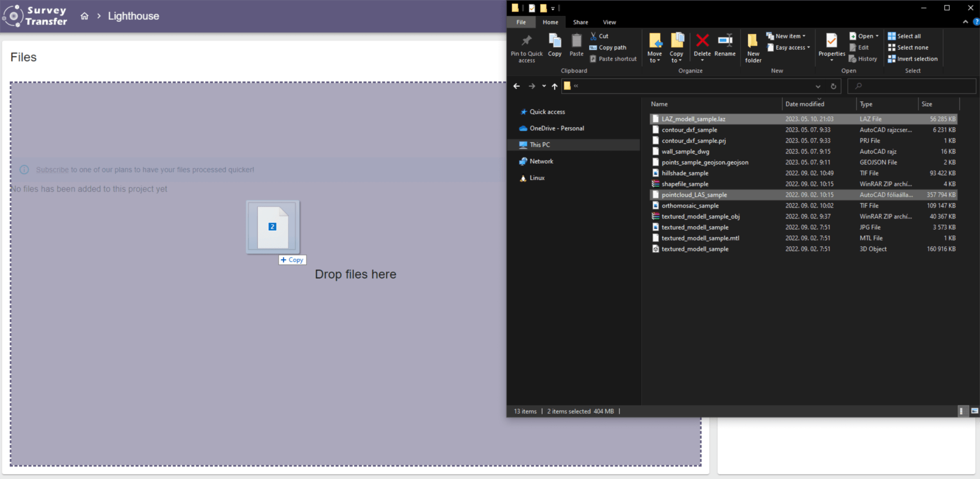This screenshot has height=479, width=980.
Task: Navigate up one folder level
Action: coord(555,86)
